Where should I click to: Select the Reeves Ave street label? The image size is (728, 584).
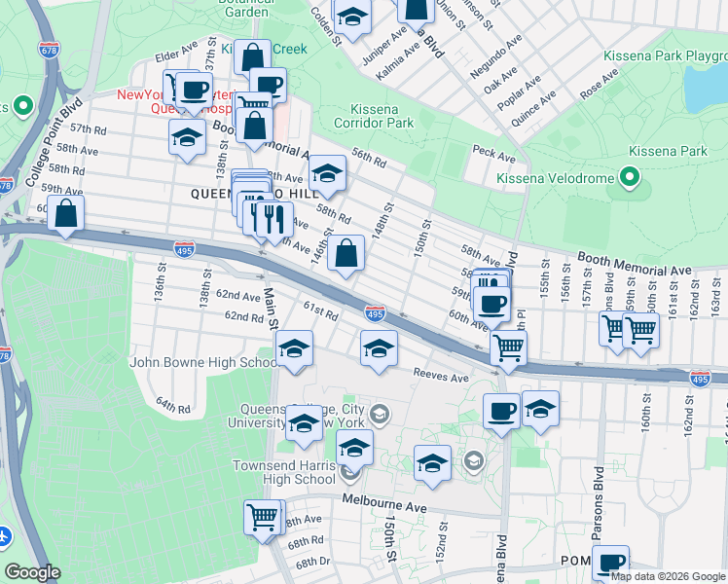(x=441, y=375)
